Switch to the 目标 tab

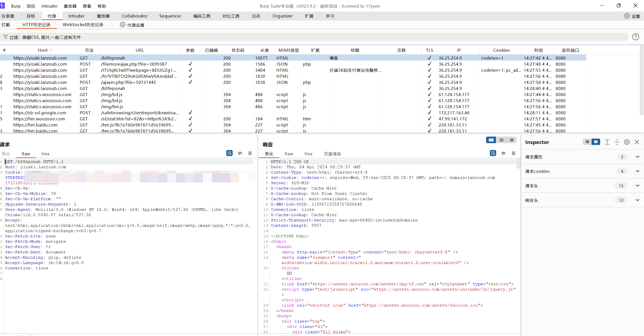coord(31,16)
